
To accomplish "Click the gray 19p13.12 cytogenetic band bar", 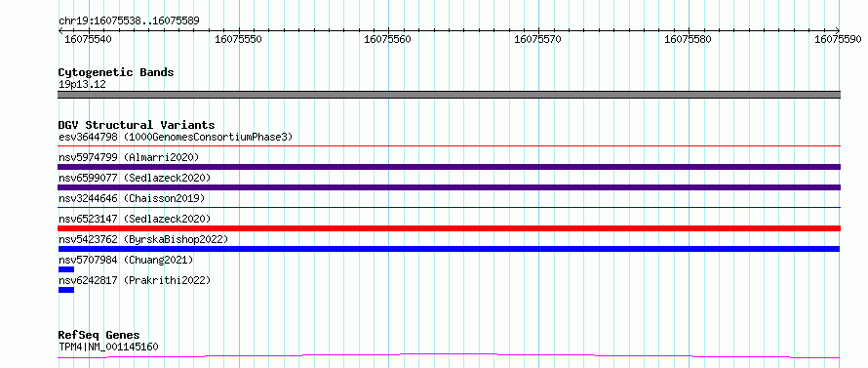I will pyautogui.click(x=449, y=95).
